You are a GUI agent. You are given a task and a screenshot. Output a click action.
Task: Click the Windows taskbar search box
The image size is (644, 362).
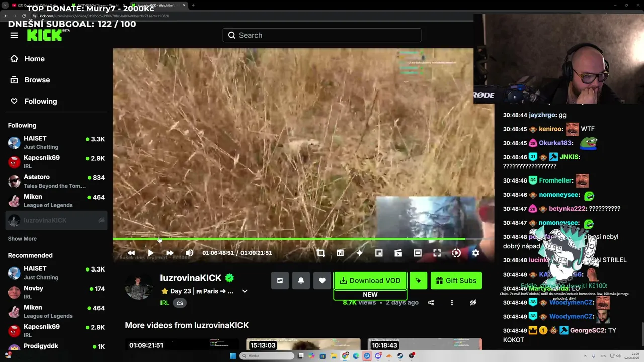click(266, 356)
